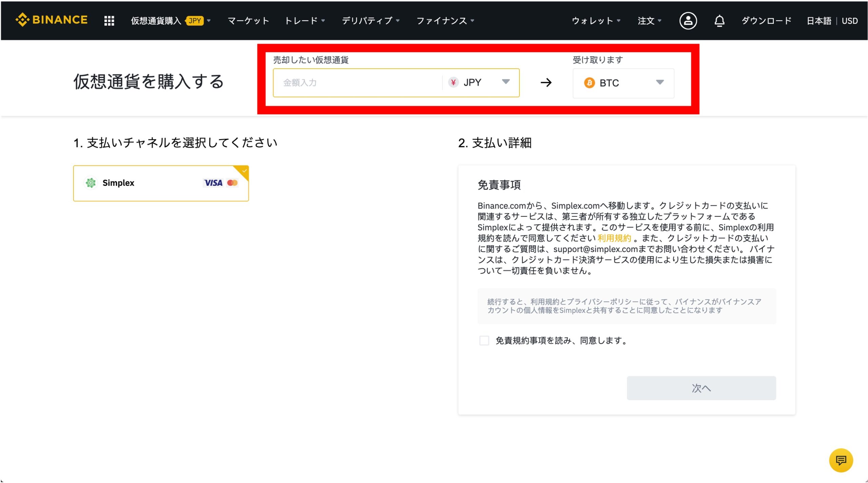
Task: Open the ウォレット dropdown menu
Action: point(596,21)
